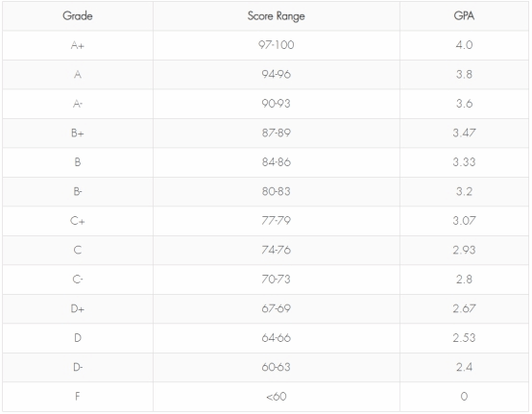Select the 97-100 score range cell
Viewport: 532px width, 414px height.
[277, 45]
